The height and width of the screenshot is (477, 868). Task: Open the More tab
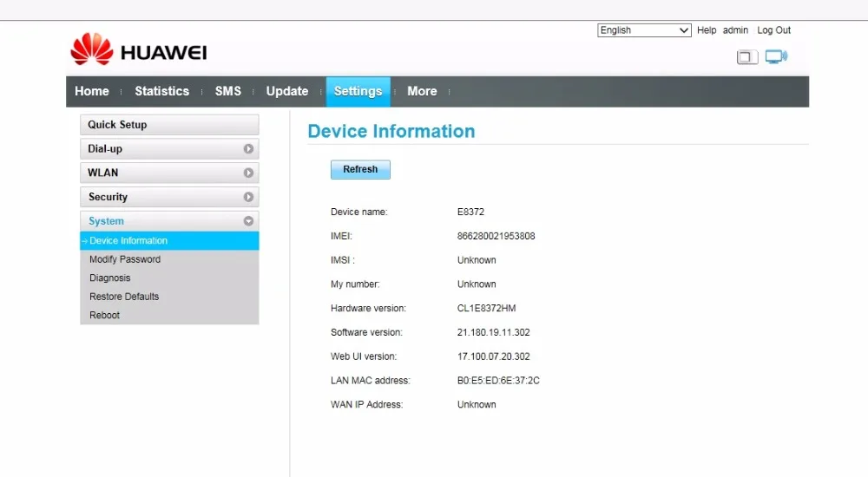(x=423, y=91)
